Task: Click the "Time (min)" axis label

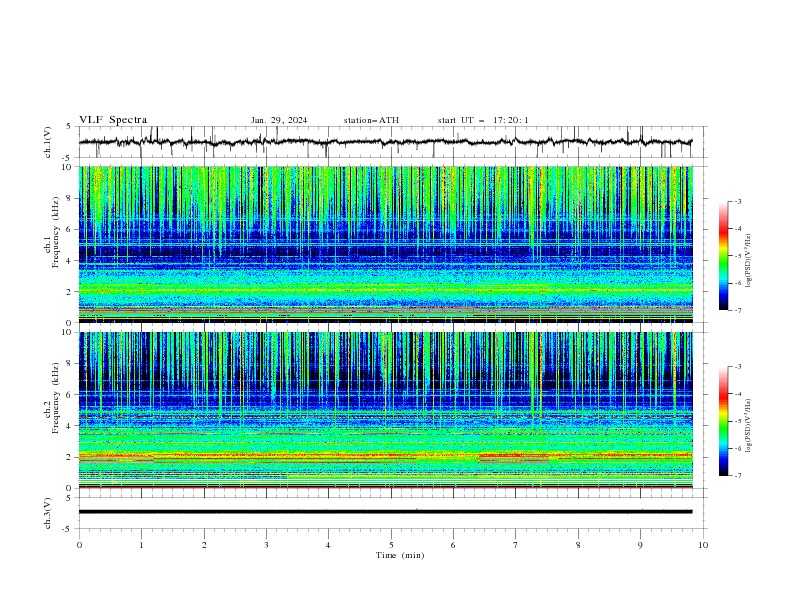Action: pyautogui.click(x=400, y=555)
